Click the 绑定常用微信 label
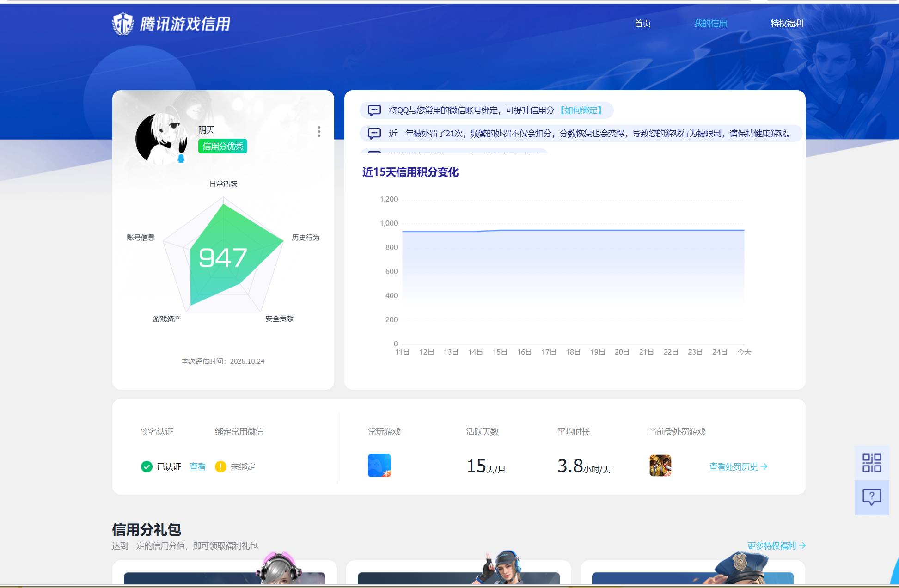Screen dimensions: 899x588 pos(239,432)
